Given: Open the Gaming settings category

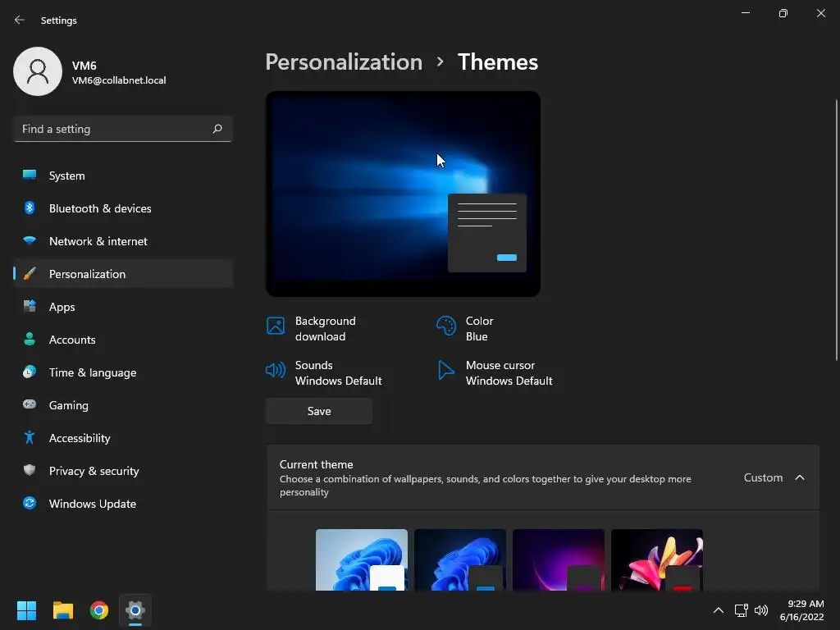Looking at the screenshot, I should click(x=123, y=405).
